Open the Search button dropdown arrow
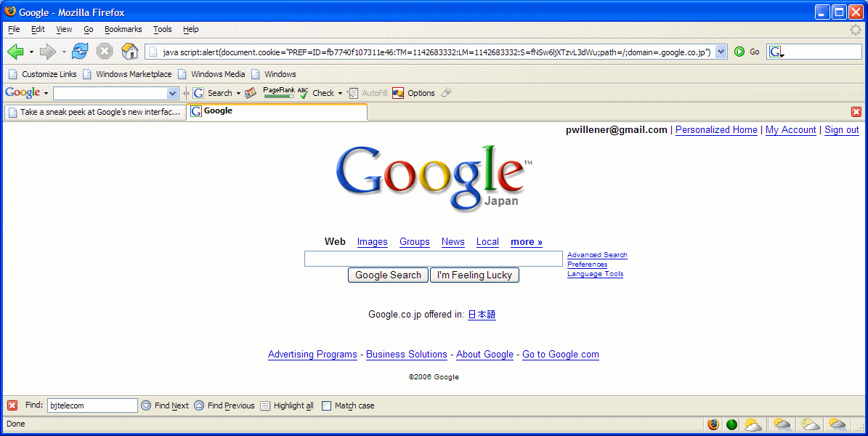 point(238,94)
